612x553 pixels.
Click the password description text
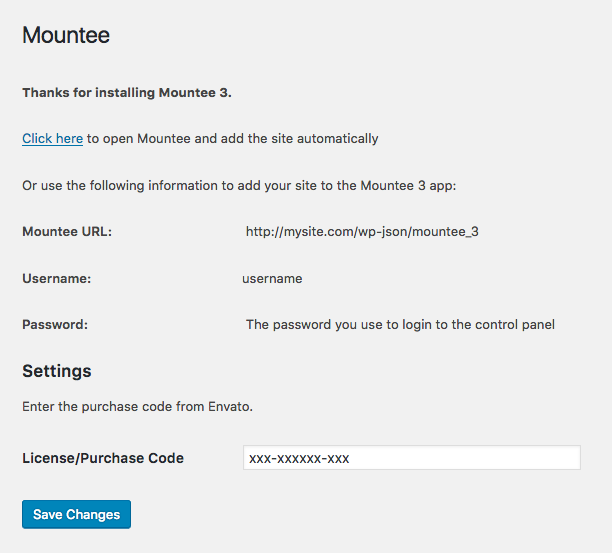pos(400,325)
